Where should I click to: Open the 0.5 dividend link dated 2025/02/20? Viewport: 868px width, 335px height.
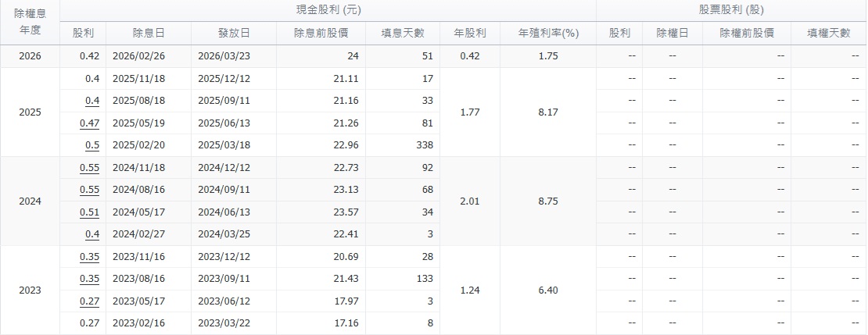pos(92,144)
